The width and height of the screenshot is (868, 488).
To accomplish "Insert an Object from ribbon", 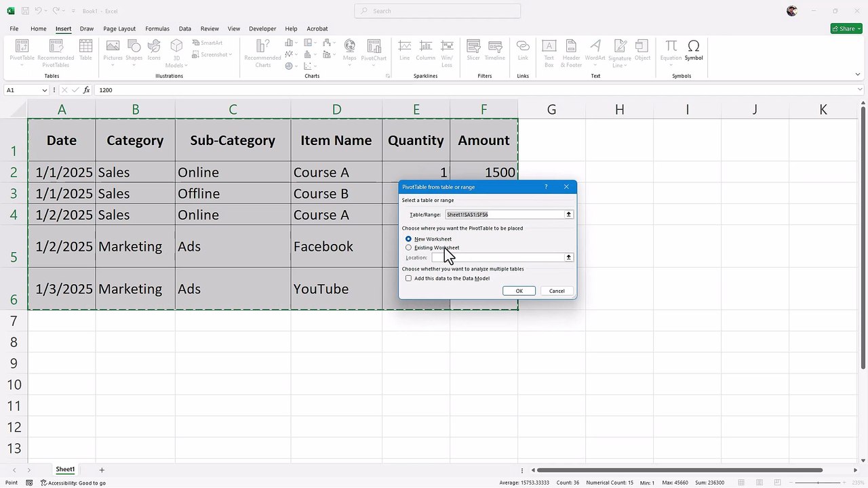I will (642, 52).
